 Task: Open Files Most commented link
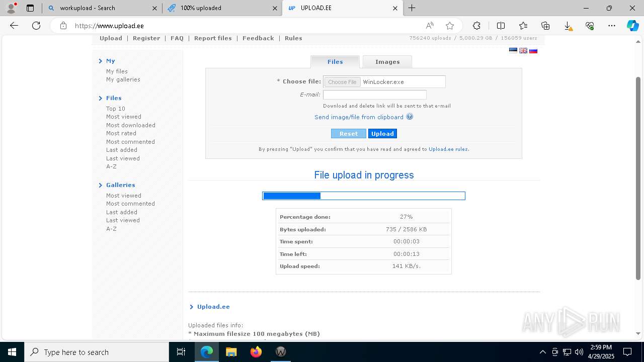[130, 142]
